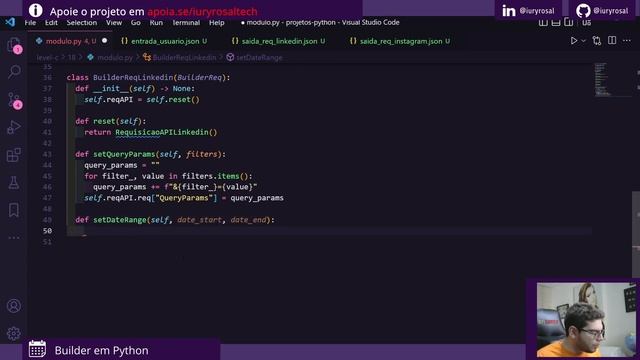Switch to entrada_usuario.json tab
This screenshot has height=360, width=640.
click(x=164, y=41)
